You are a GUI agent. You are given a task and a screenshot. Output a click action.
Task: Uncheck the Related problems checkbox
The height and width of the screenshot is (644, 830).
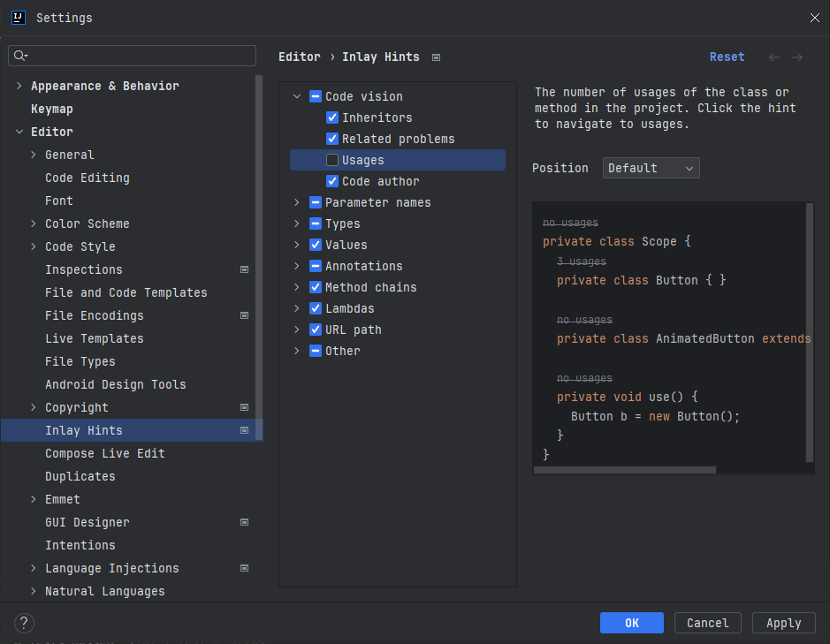[332, 139]
